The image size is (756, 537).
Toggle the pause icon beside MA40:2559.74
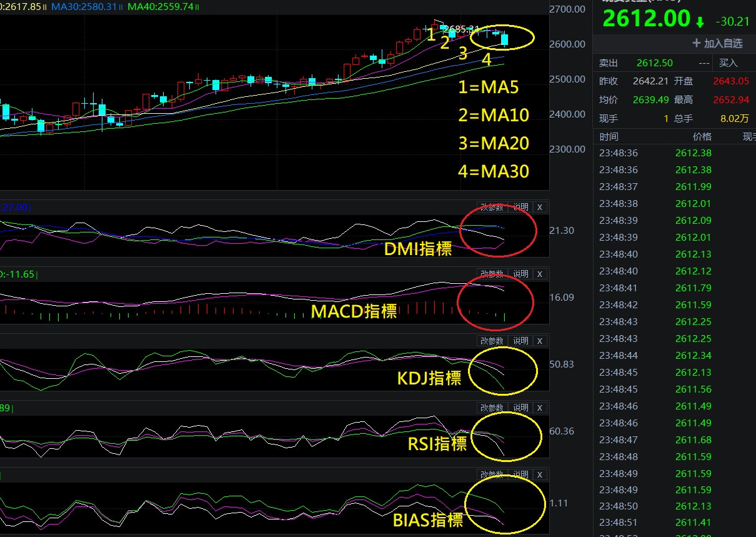[197, 7]
